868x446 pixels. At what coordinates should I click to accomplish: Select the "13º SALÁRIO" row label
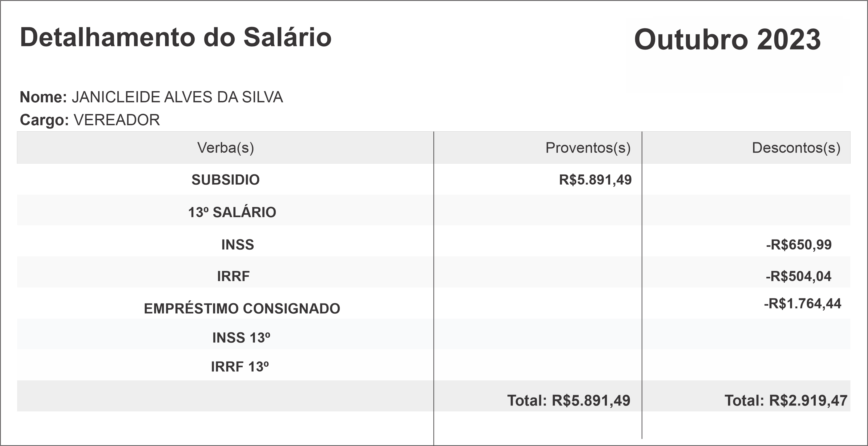point(232,212)
